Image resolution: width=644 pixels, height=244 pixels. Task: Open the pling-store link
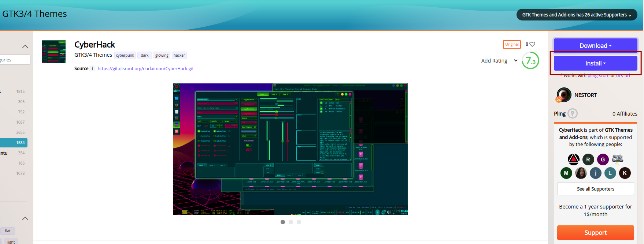(x=599, y=76)
